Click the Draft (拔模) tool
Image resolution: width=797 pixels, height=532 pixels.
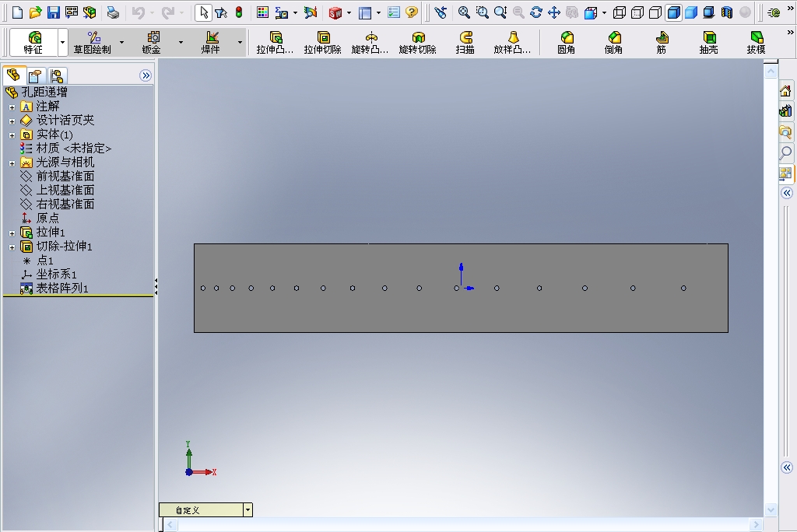point(756,42)
